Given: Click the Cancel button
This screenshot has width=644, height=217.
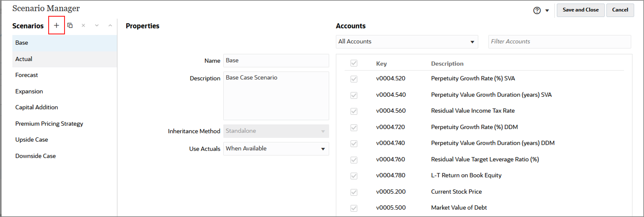Looking at the screenshot, I should [620, 10].
